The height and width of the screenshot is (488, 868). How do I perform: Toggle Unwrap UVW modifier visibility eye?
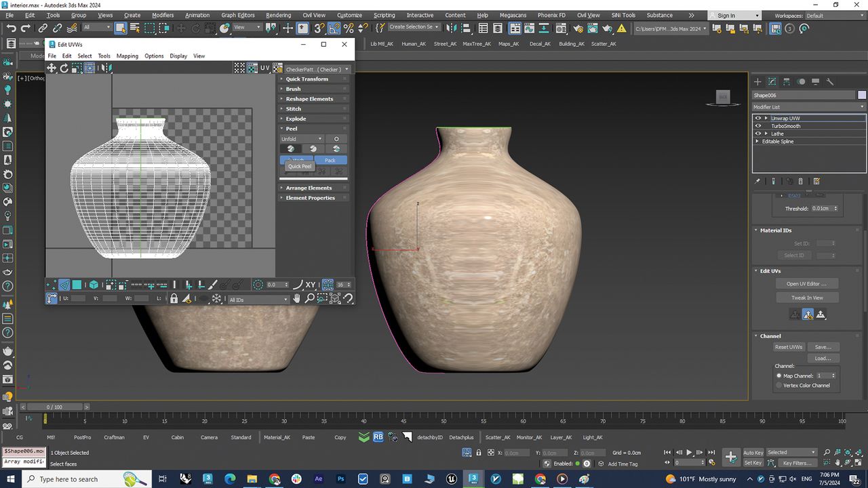pos(758,118)
